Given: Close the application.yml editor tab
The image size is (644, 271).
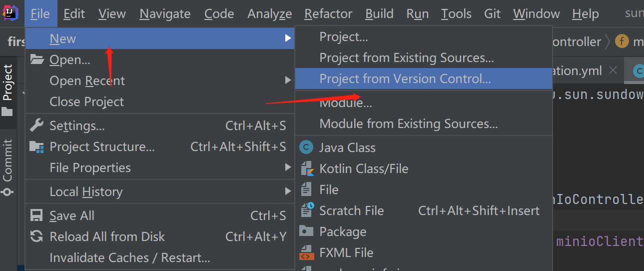Looking at the screenshot, I should [x=614, y=70].
